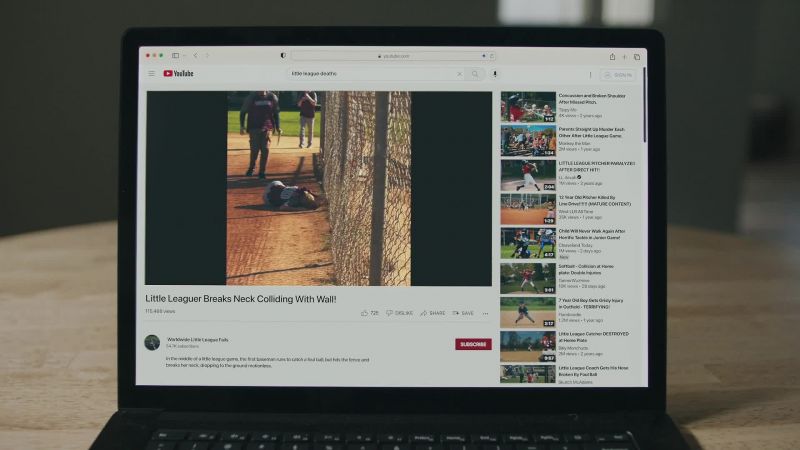Open Worldwide Little League Fails channel link
The height and width of the screenshot is (450, 800).
[x=197, y=339]
